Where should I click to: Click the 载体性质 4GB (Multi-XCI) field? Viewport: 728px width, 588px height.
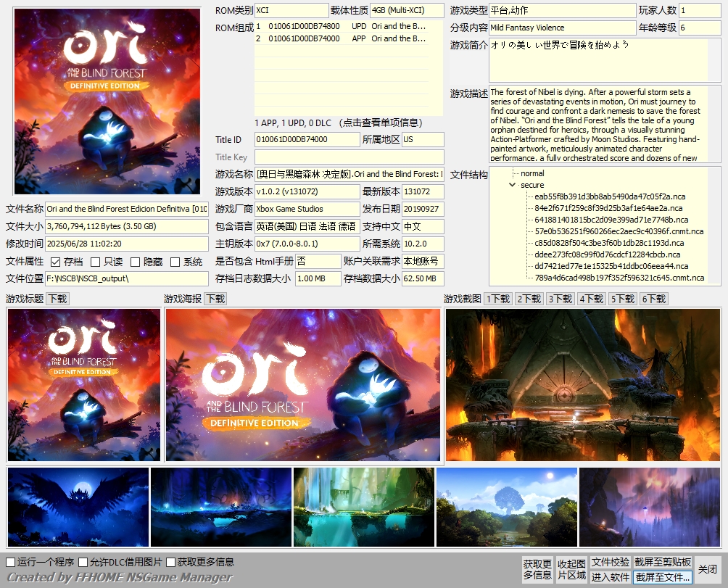coord(407,10)
